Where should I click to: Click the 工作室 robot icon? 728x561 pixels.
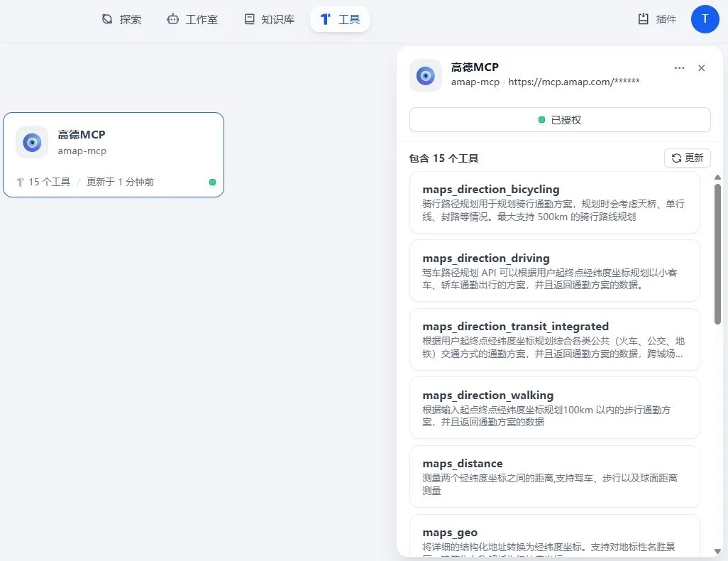pos(172,19)
